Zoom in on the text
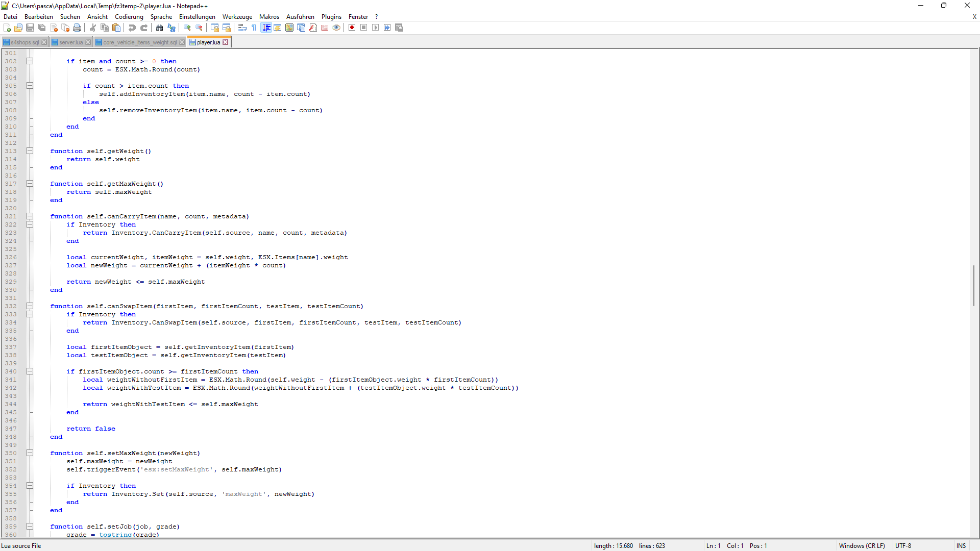Screen dimensions: 980x551 [x=187, y=28]
